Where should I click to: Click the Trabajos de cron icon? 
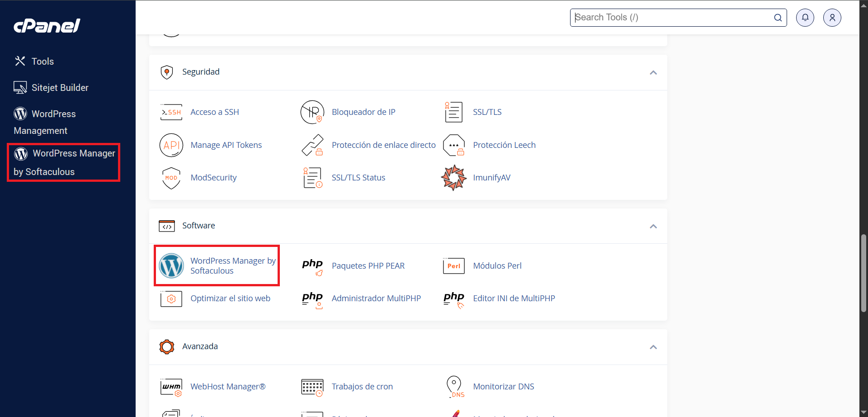(x=312, y=387)
